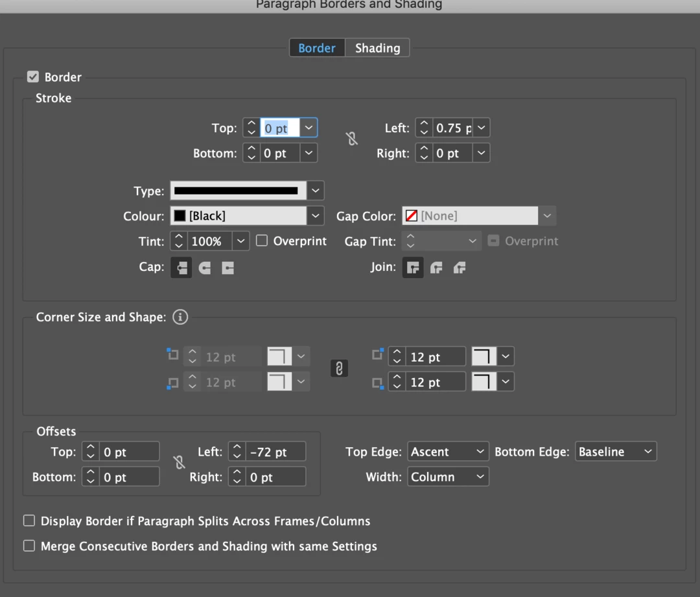Switch to the Border tab
The width and height of the screenshot is (700, 597).
click(317, 48)
